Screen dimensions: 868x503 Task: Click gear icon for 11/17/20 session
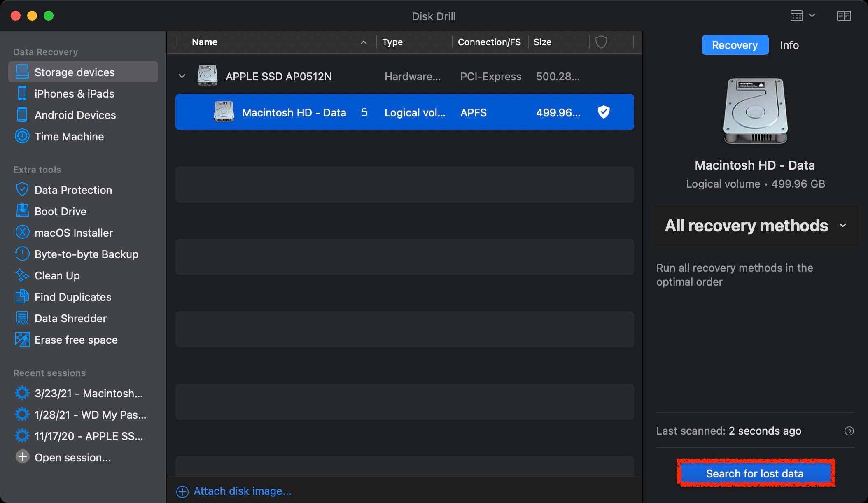pyautogui.click(x=22, y=436)
